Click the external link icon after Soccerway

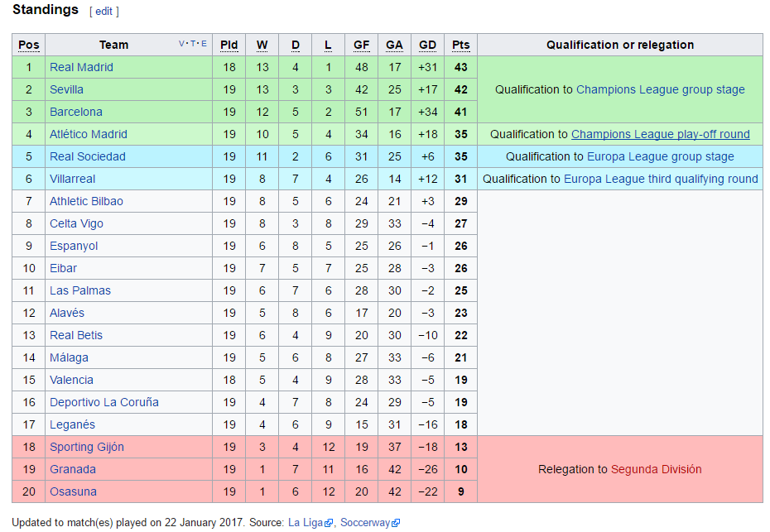396,523
